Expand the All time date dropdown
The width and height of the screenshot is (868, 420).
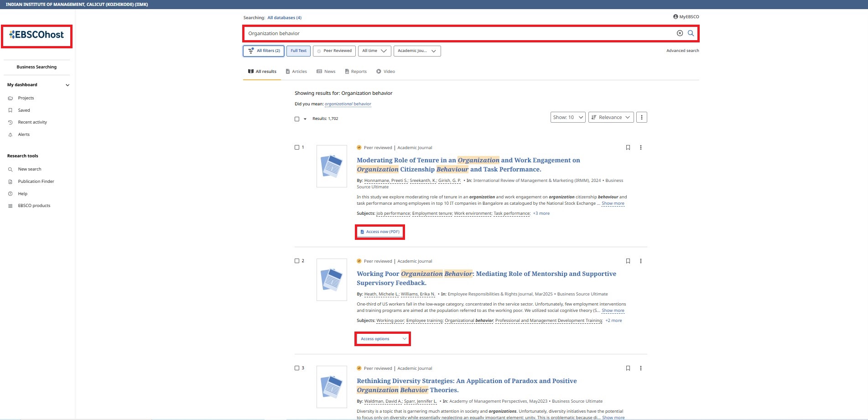coord(374,51)
